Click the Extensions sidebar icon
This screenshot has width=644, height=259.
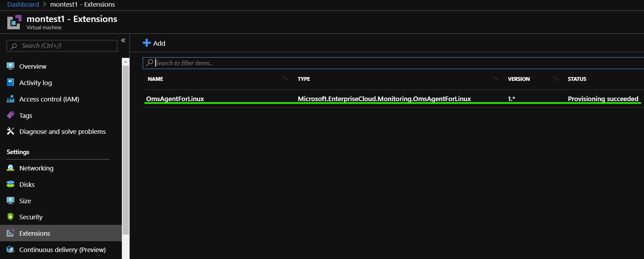[x=10, y=233]
